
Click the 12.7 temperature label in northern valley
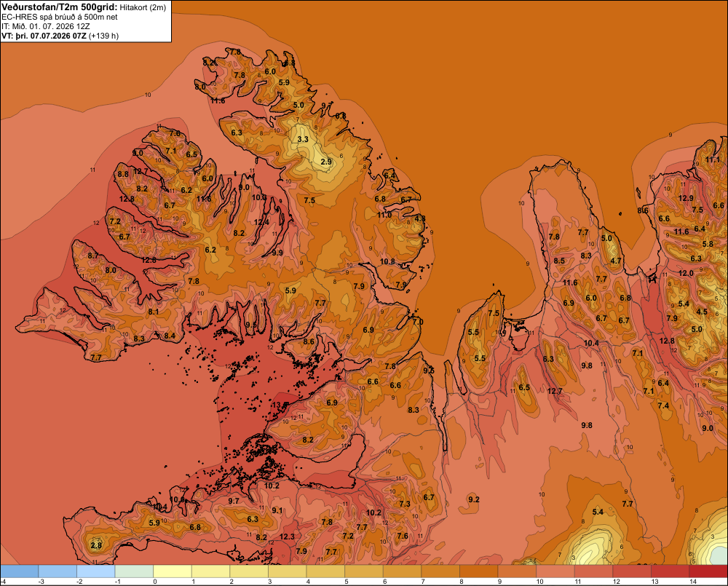554,391
